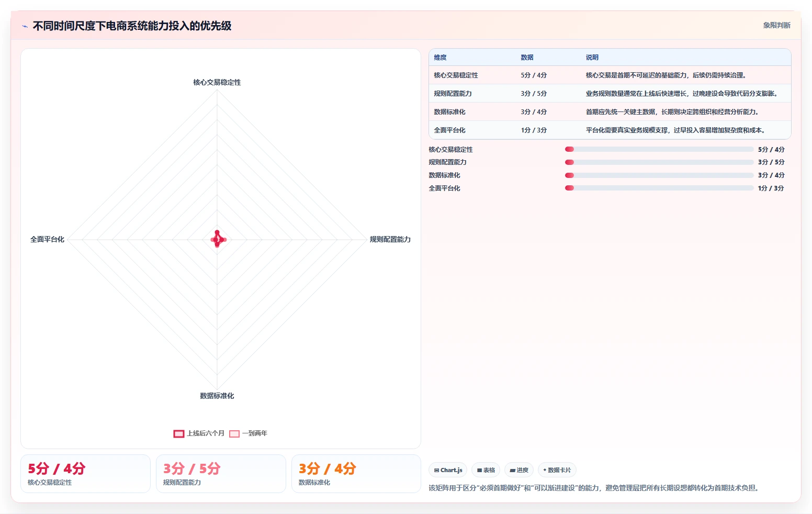Click the radar axis label 核心交易稳定性
The width and height of the screenshot is (812, 514).
tap(217, 82)
